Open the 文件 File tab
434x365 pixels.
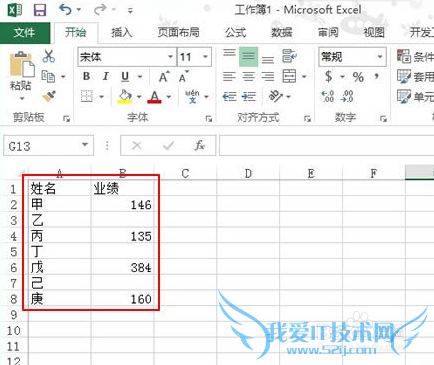pyautogui.click(x=25, y=33)
